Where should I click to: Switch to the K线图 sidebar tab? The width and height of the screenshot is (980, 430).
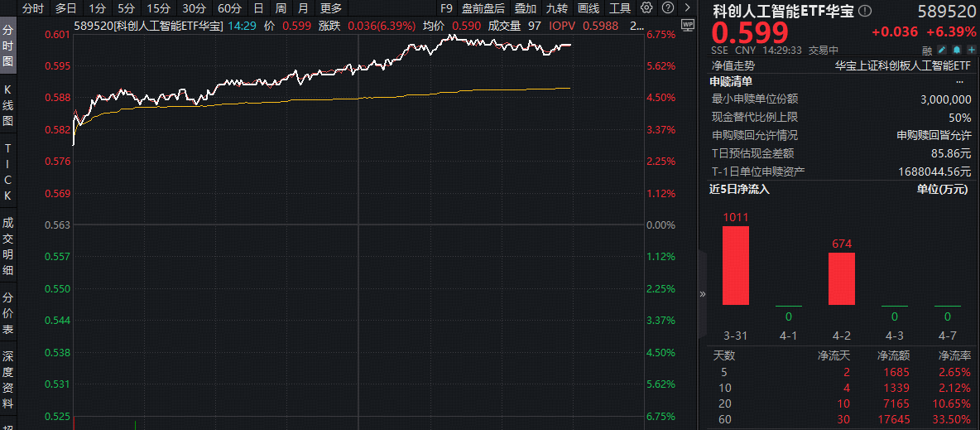(8, 104)
